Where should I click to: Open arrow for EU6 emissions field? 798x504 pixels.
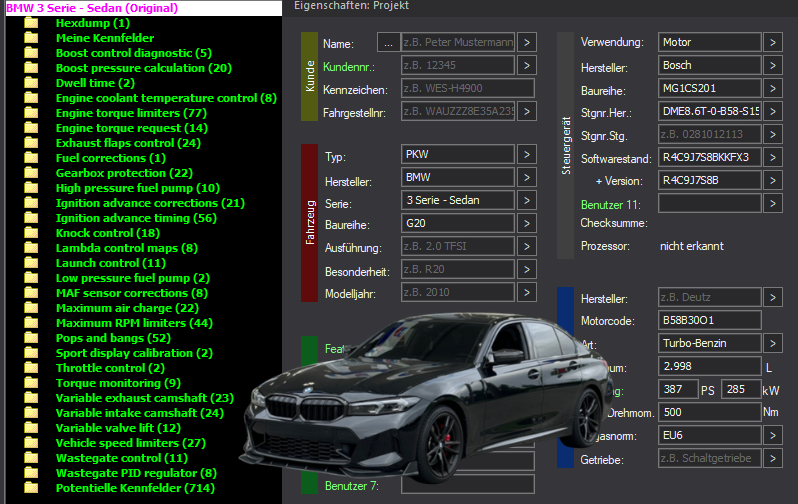[x=773, y=435]
